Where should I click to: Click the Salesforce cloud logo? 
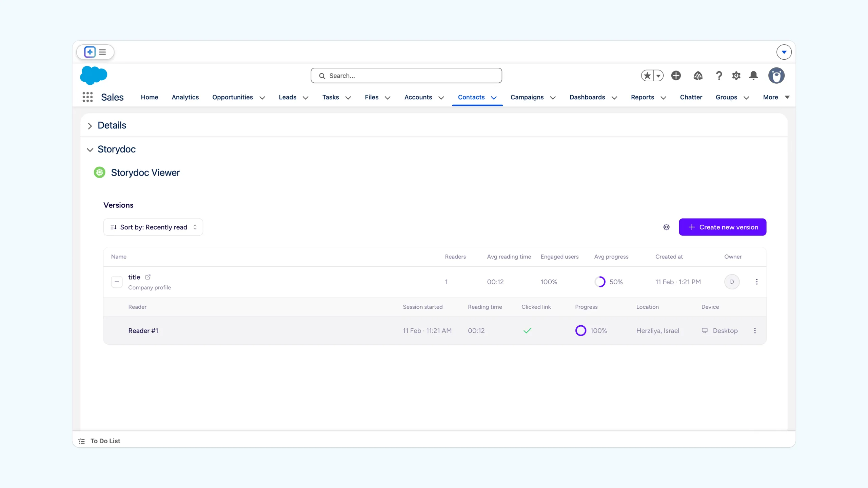(x=94, y=75)
